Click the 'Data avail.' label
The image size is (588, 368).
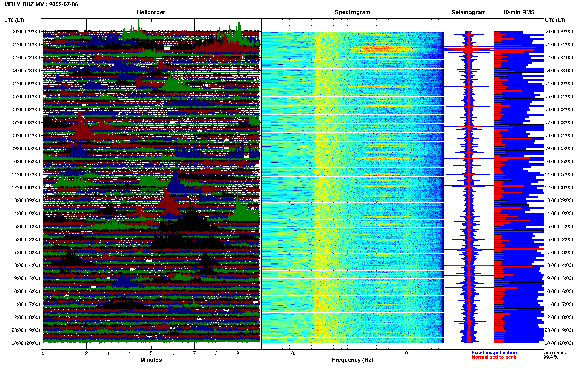point(554,352)
